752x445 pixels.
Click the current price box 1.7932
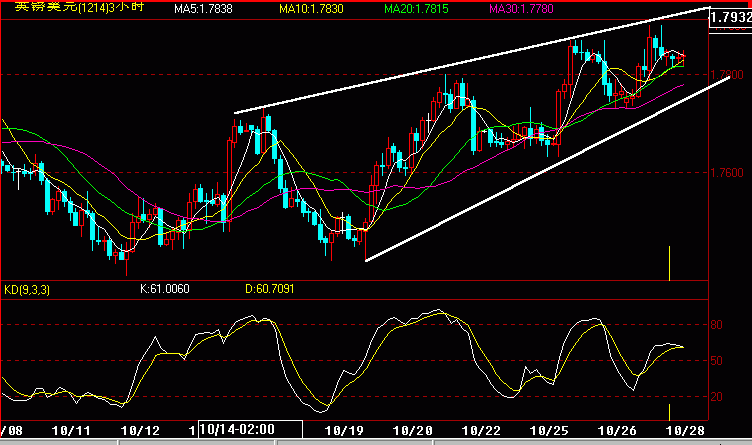730,18
